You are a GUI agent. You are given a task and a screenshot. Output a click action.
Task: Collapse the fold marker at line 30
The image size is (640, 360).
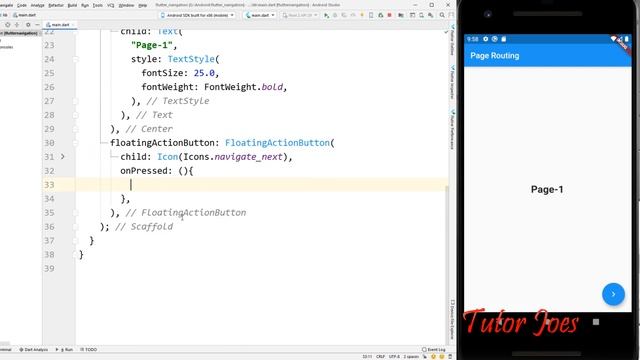pyautogui.click(x=76, y=143)
